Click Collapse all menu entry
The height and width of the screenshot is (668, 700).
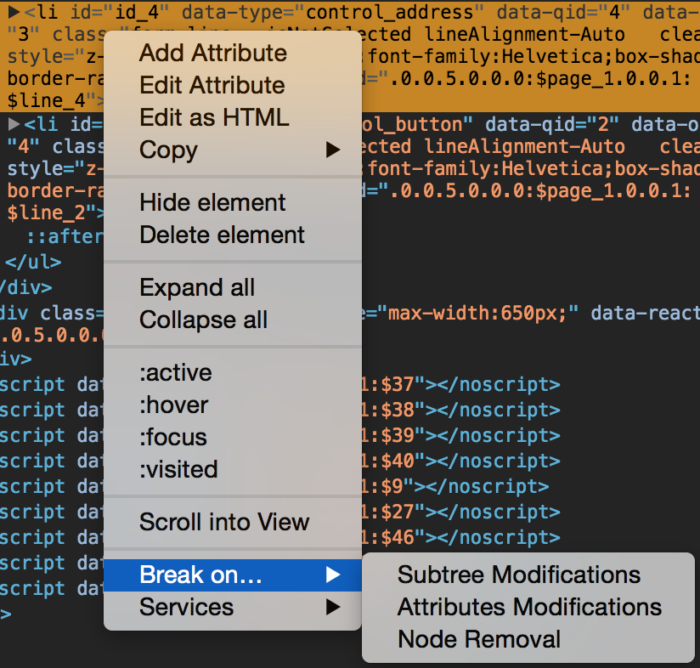pos(203,320)
